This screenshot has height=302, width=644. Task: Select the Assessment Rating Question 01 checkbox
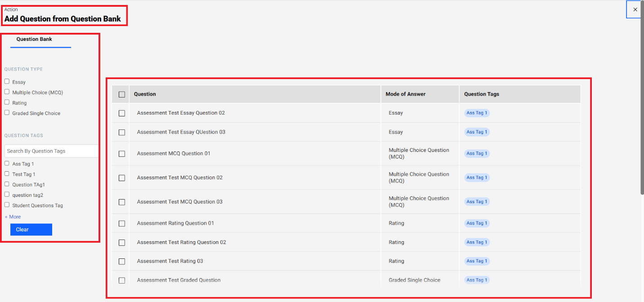pyautogui.click(x=122, y=223)
